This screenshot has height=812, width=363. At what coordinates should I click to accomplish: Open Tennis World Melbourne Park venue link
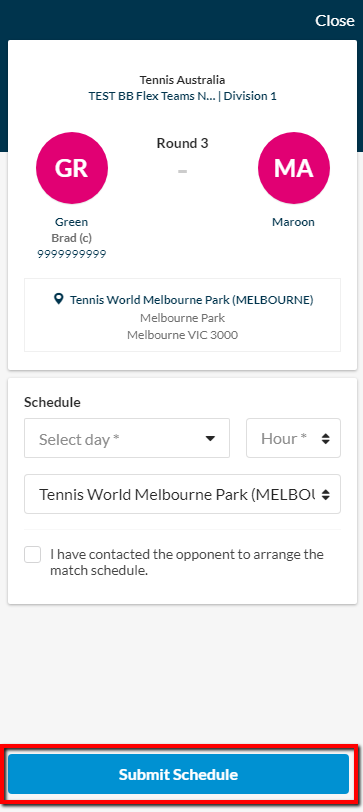click(x=192, y=300)
